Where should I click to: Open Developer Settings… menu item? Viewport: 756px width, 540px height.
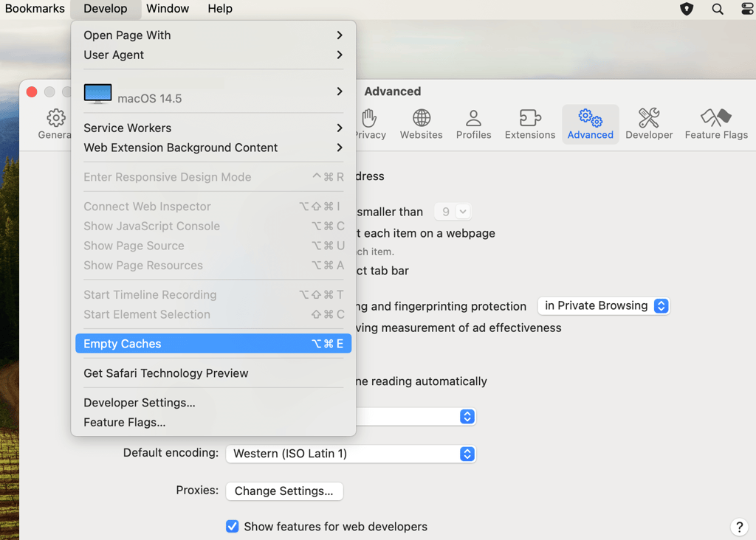[x=213, y=403]
